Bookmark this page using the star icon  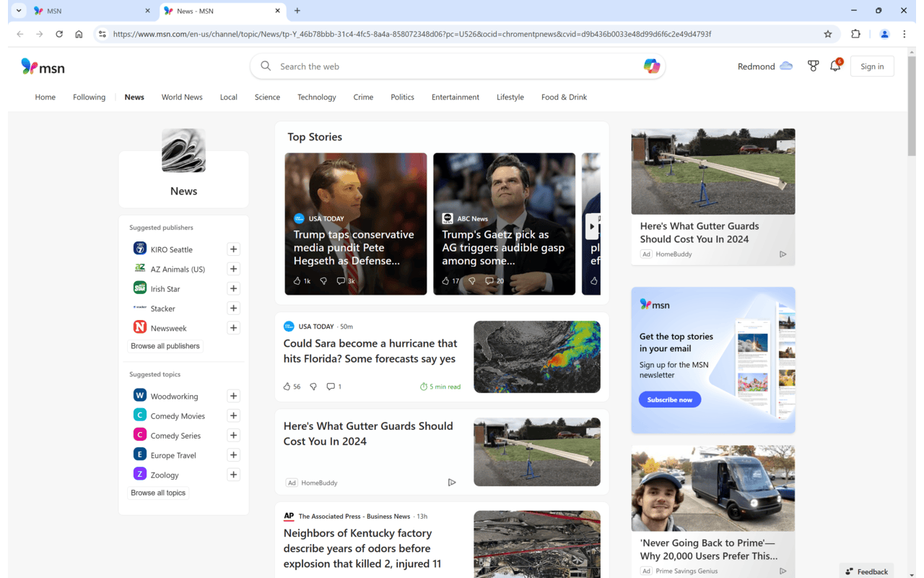(828, 34)
